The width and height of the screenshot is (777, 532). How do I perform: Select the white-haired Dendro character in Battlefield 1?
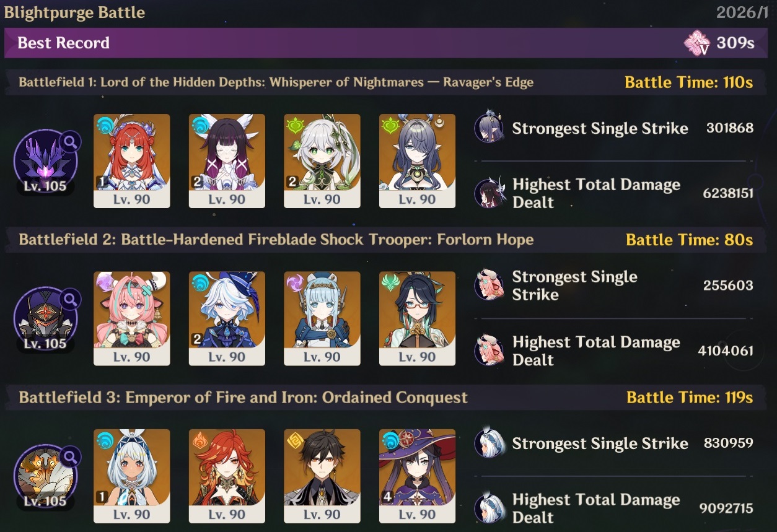[x=322, y=160]
